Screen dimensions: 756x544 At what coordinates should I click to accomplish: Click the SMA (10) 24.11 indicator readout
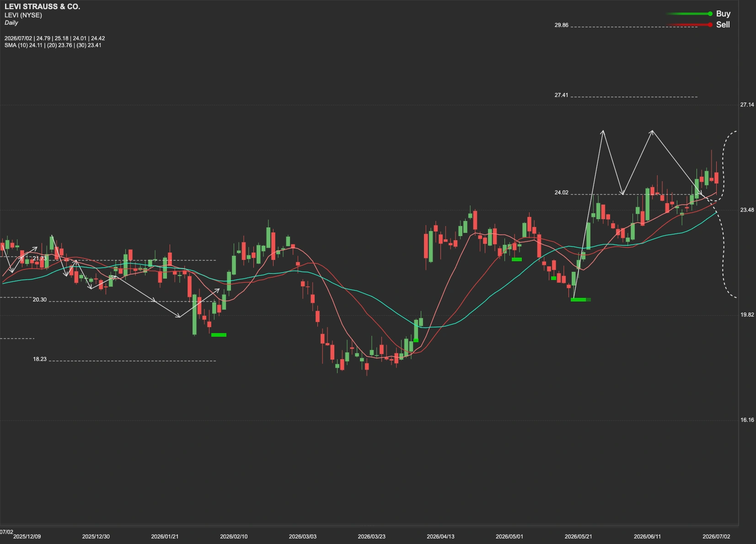click(23, 45)
